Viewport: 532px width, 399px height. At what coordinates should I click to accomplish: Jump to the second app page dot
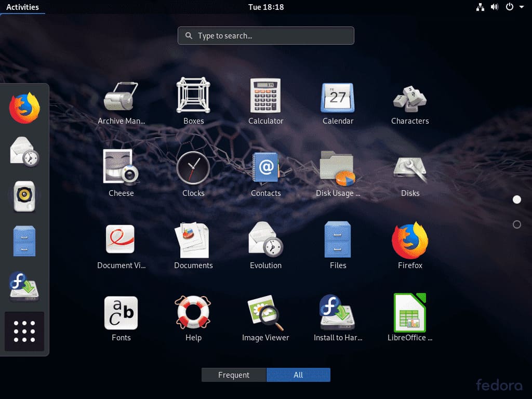[x=516, y=224]
